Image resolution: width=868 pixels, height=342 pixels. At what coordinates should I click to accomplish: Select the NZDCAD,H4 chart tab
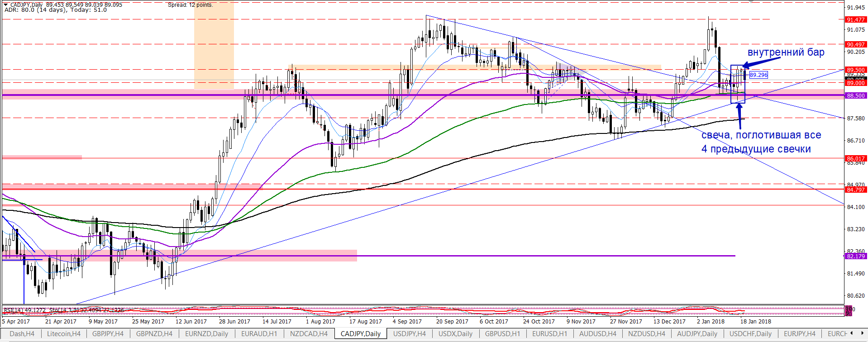309,334
